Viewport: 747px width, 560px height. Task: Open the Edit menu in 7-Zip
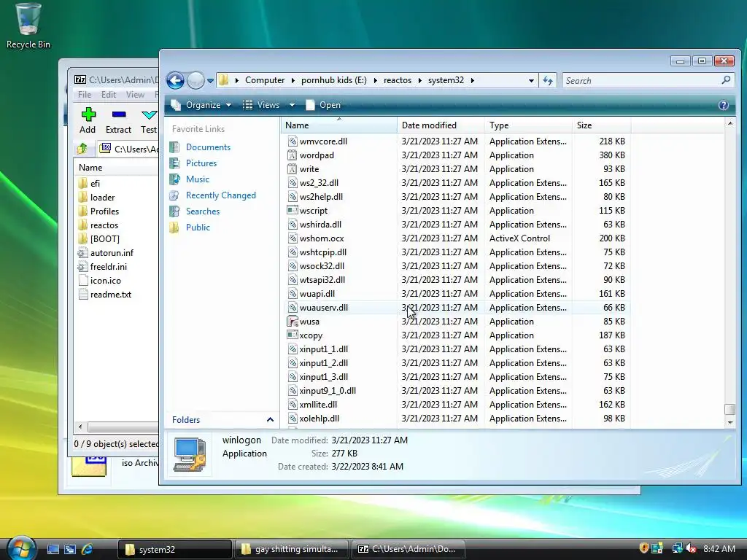(x=109, y=95)
